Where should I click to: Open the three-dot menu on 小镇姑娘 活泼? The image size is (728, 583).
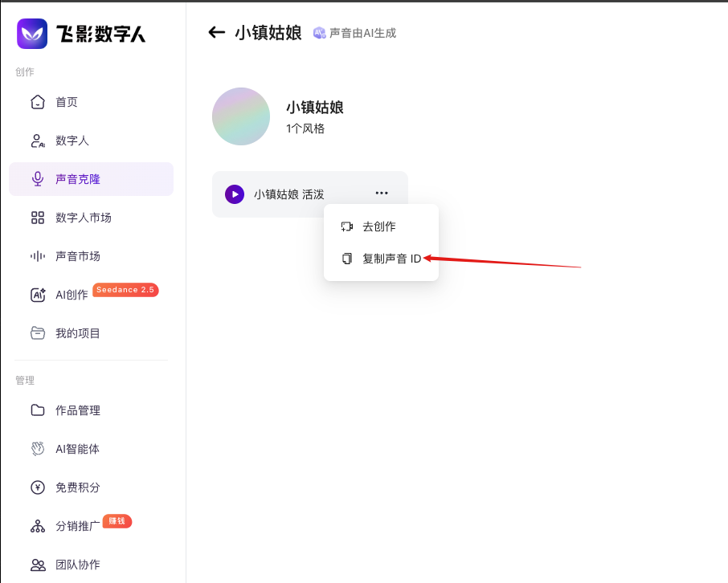point(382,193)
